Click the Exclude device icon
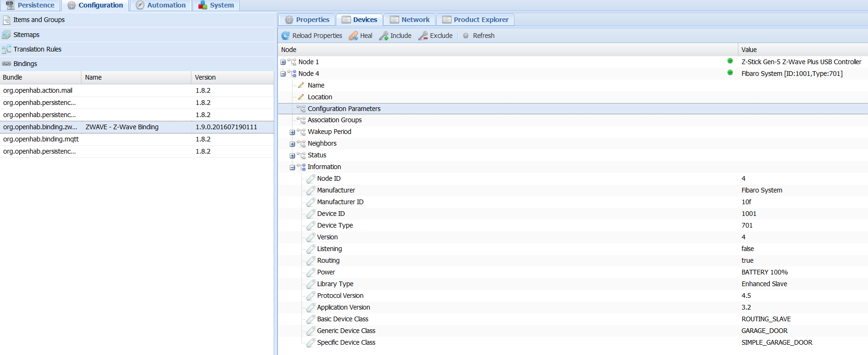The height and width of the screenshot is (355, 868). (x=423, y=36)
